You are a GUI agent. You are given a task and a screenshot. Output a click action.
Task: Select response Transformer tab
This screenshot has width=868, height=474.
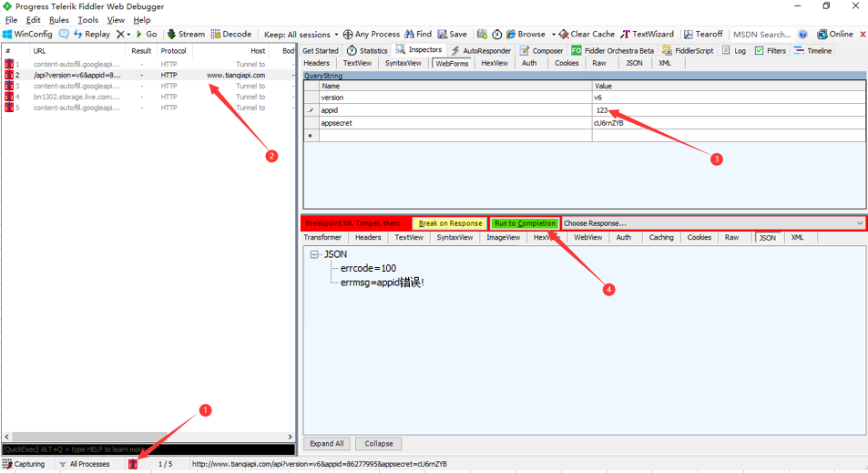[322, 237]
